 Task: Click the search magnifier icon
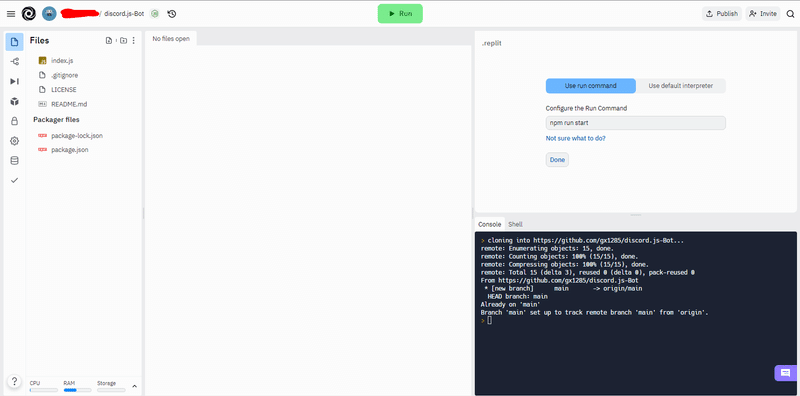[790, 14]
